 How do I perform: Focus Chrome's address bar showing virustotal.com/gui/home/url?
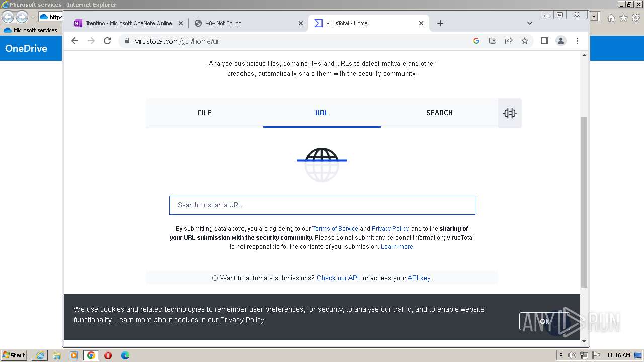click(x=297, y=41)
